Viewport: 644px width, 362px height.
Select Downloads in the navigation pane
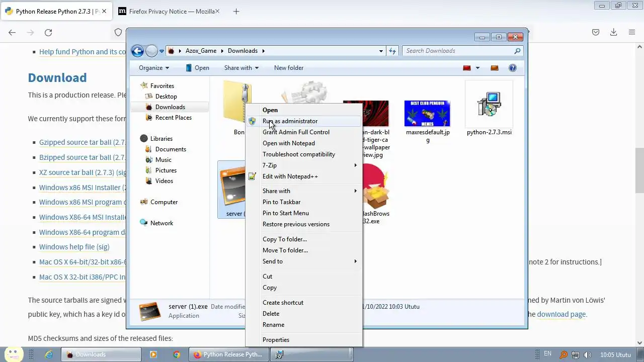[x=170, y=107]
